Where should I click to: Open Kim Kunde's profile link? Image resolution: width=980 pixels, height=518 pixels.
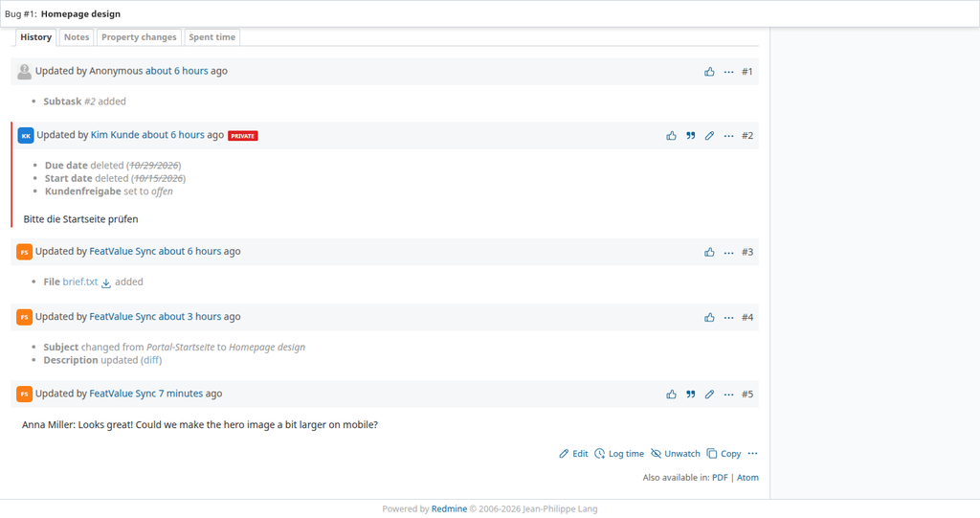[x=115, y=134]
